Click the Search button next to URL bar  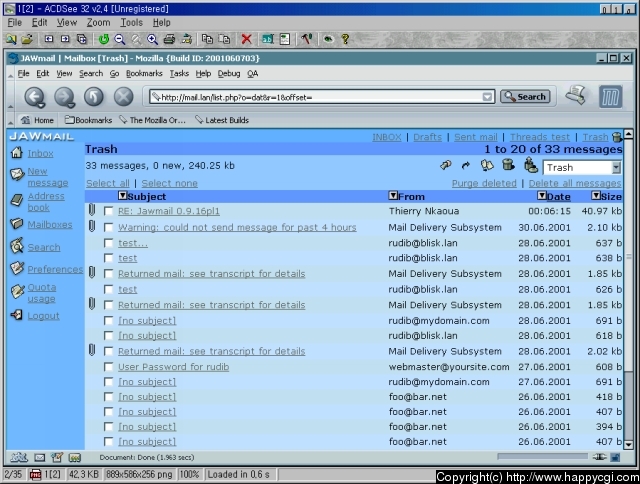(526, 97)
